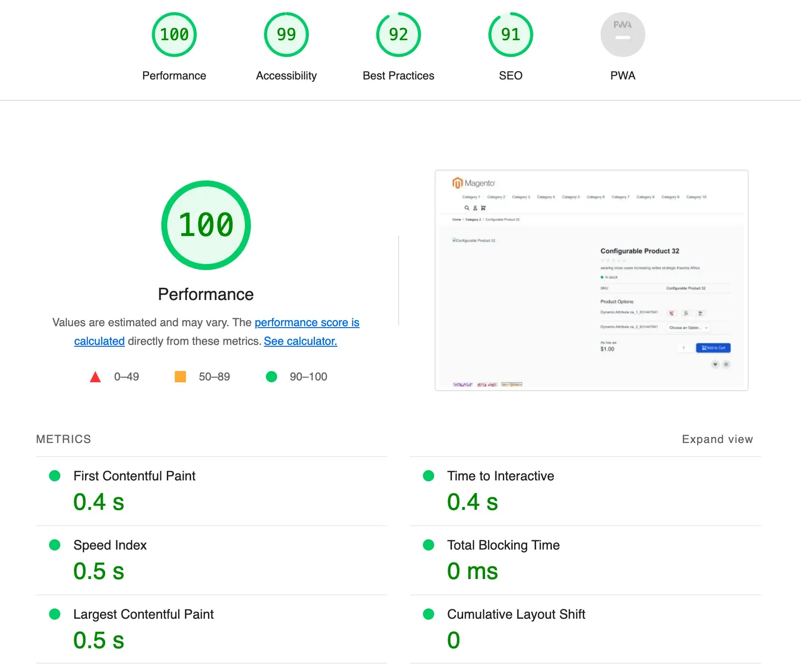Screen dimensions: 801x672
Task: Click the green circle 90–100 legend icon
Action: [x=272, y=377]
